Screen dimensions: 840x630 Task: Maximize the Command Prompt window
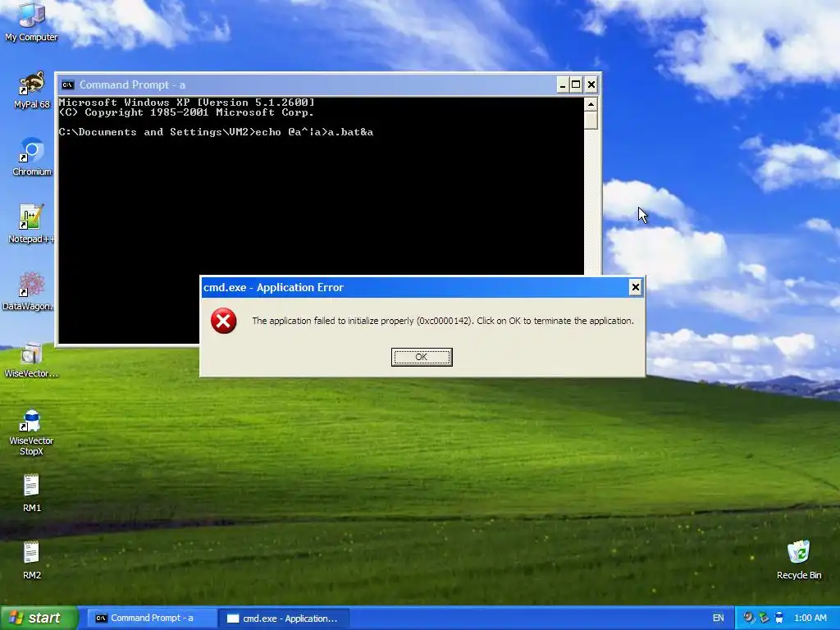576,84
